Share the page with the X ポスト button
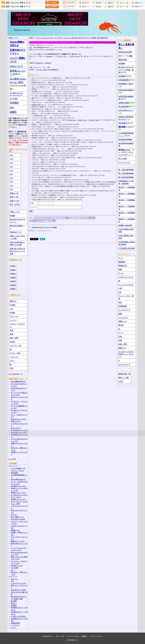The width and height of the screenshot is (145, 644). [34, 239]
